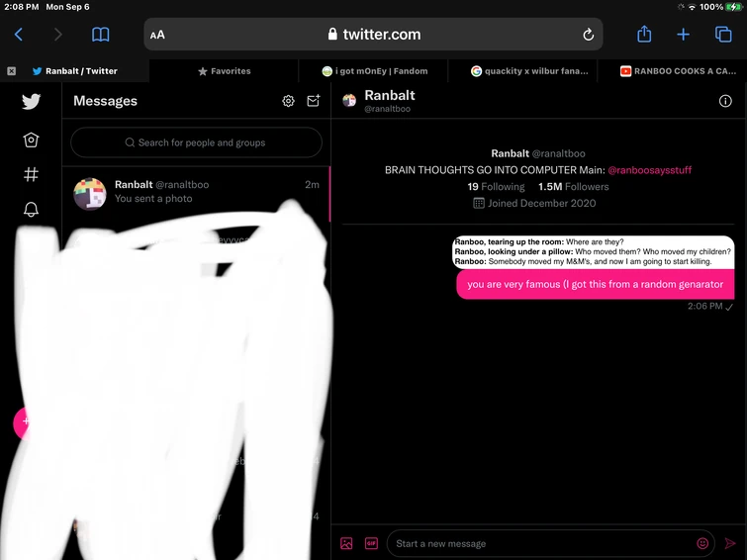
Task: Click the Wi-Fi status icon
Action: click(693, 7)
